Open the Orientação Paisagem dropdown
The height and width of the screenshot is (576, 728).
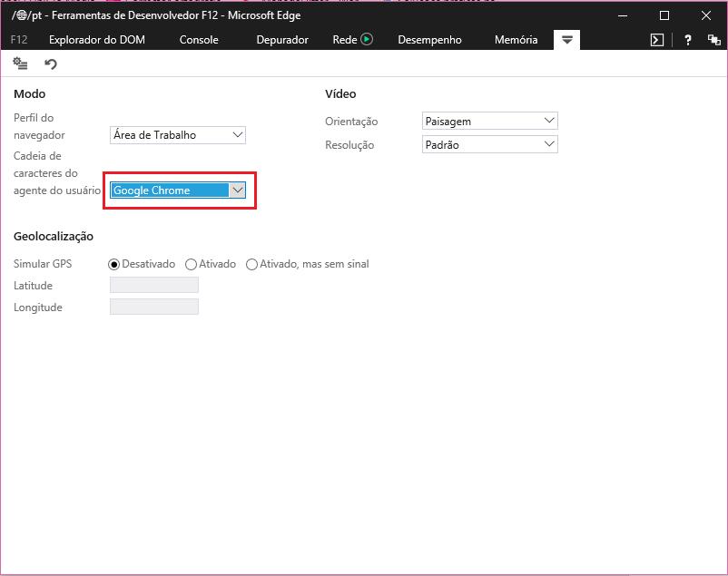(490, 121)
